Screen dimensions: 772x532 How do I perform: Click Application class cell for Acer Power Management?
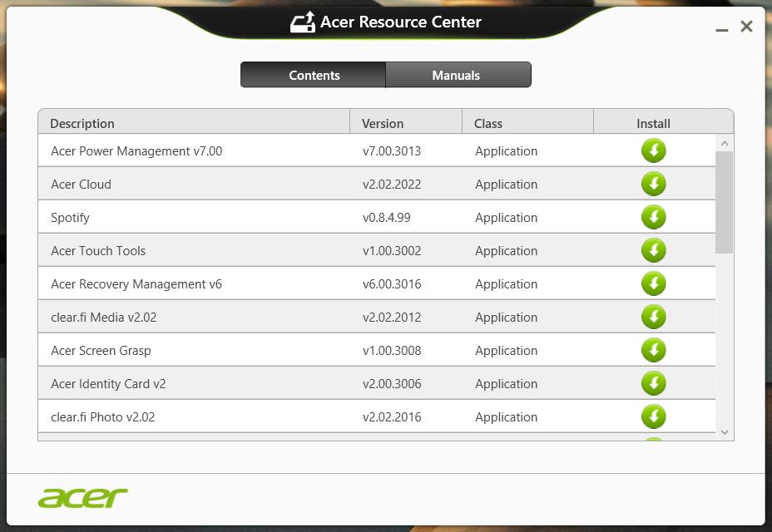506,151
